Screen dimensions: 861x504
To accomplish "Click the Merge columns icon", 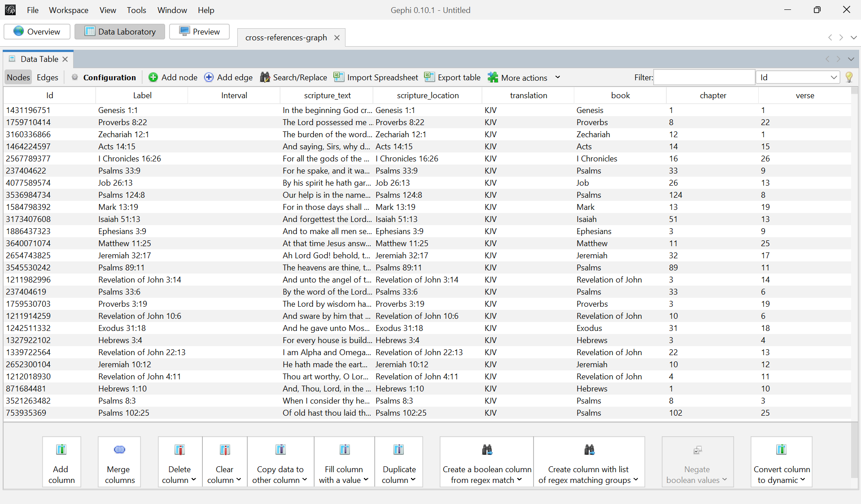I will pyautogui.click(x=119, y=450).
